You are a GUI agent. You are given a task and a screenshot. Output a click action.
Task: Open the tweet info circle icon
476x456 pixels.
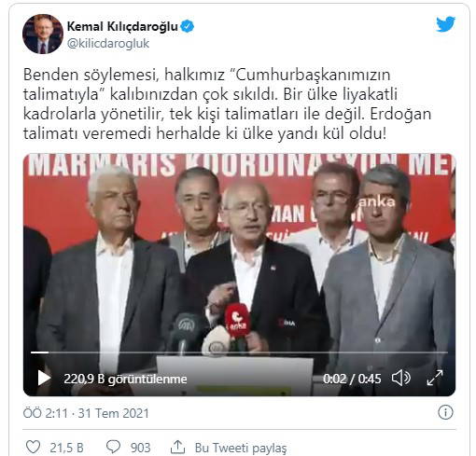pyautogui.click(x=445, y=413)
